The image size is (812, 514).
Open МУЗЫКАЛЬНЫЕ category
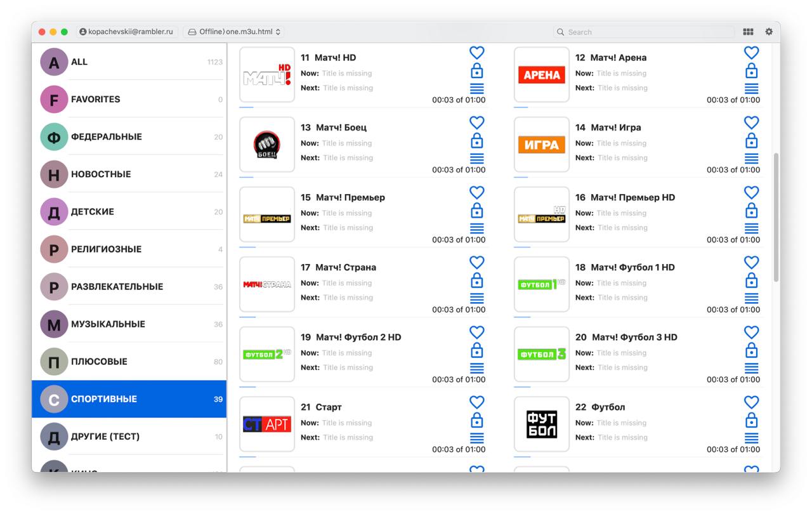click(x=129, y=324)
